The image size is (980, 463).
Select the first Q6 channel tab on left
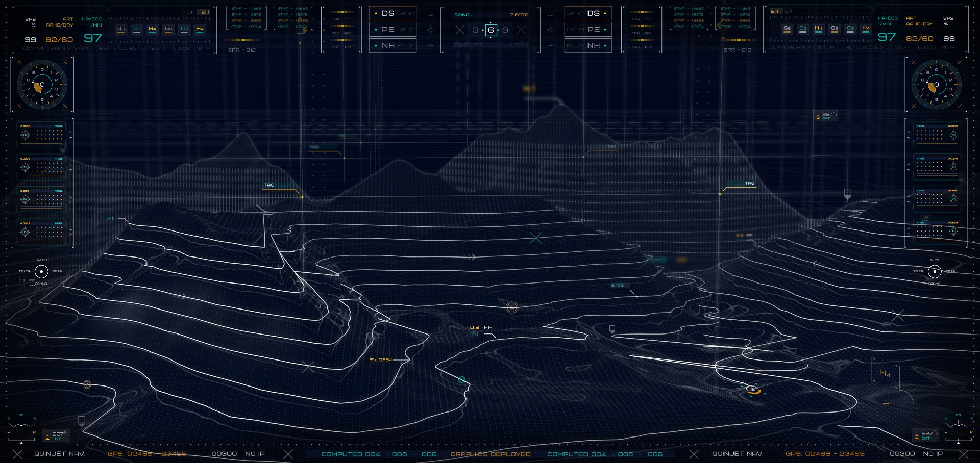(x=121, y=30)
